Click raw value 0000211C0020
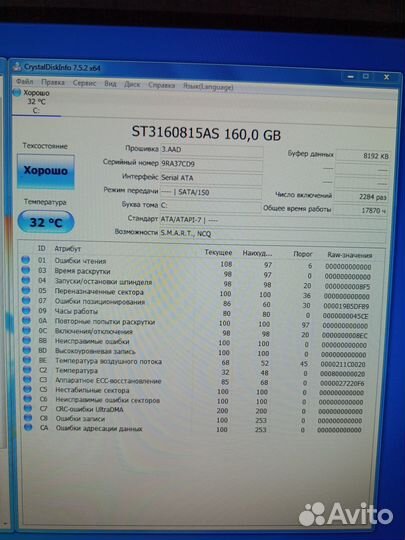 click(343, 364)
